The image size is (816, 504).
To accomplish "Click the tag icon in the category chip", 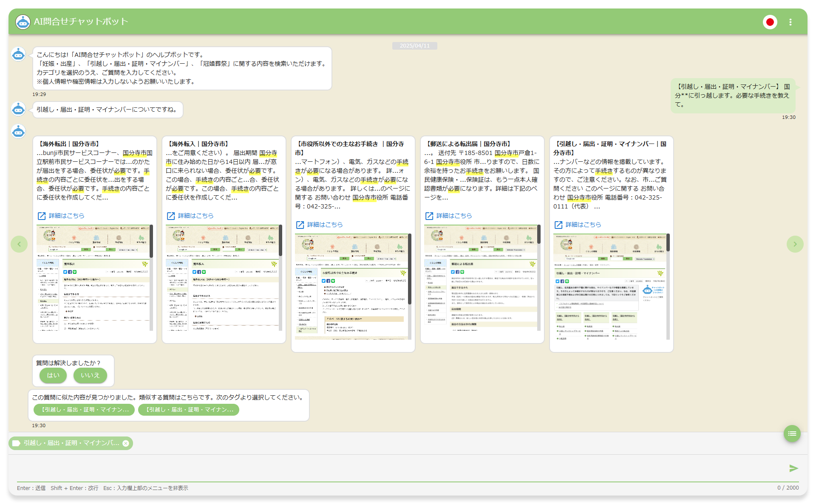I will [x=16, y=443].
